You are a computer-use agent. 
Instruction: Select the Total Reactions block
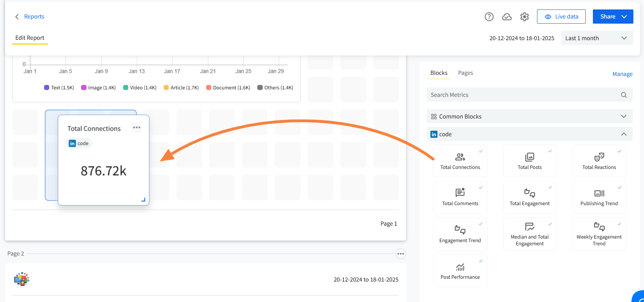599,161
